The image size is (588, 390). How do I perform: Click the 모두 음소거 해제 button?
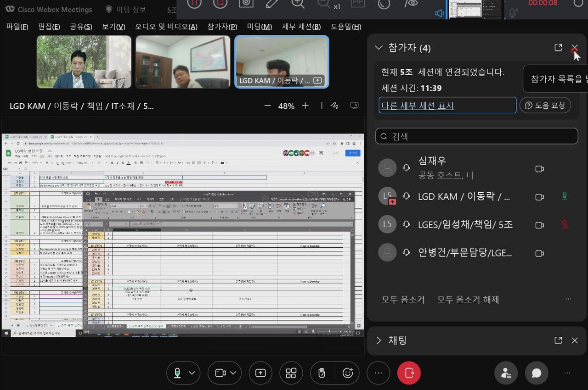click(x=468, y=299)
